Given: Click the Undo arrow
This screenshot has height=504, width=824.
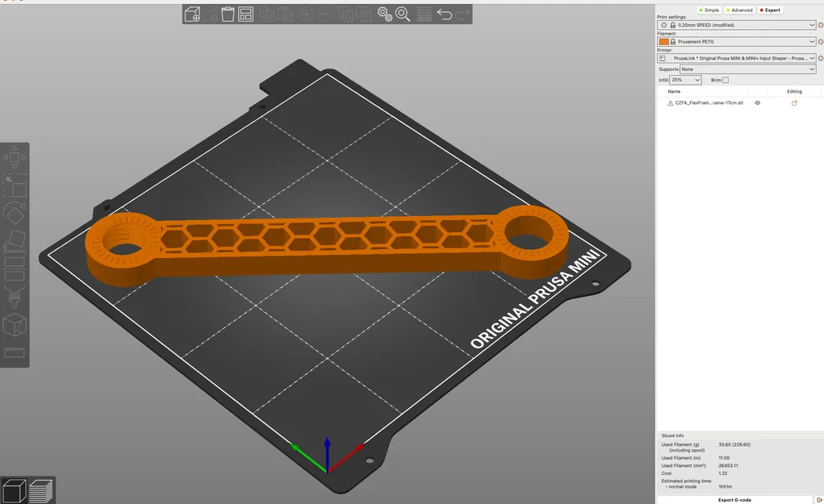Looking at the screenshot, I should [x=445, y=15].
